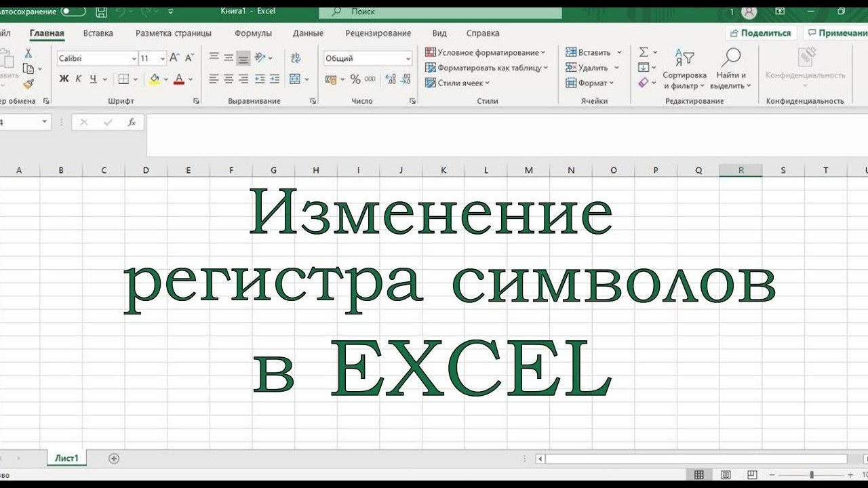Click the Вставить cells button
This screenshot has height=488, width=868.
tap(589, 52)
